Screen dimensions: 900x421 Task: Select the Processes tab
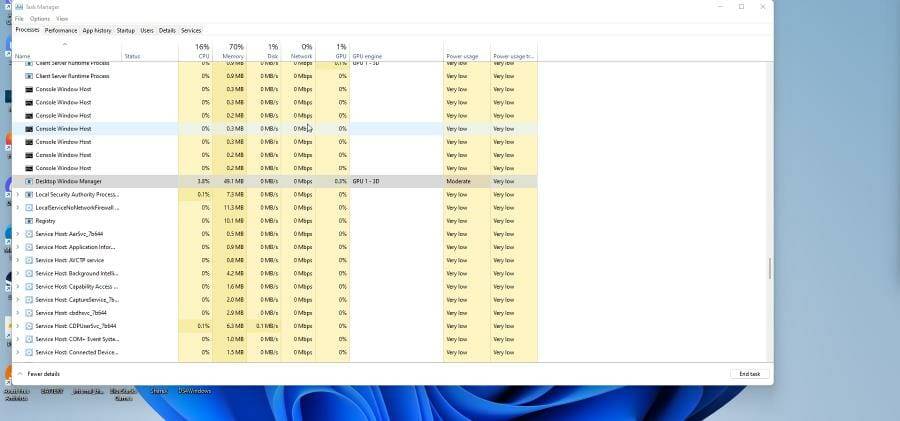coord(27,30)
